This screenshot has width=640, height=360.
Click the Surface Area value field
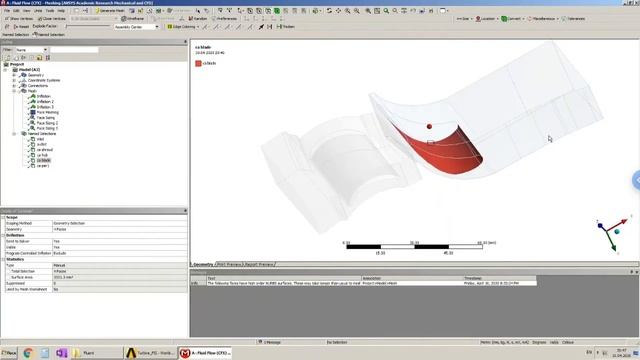click(x=120, y=277)
